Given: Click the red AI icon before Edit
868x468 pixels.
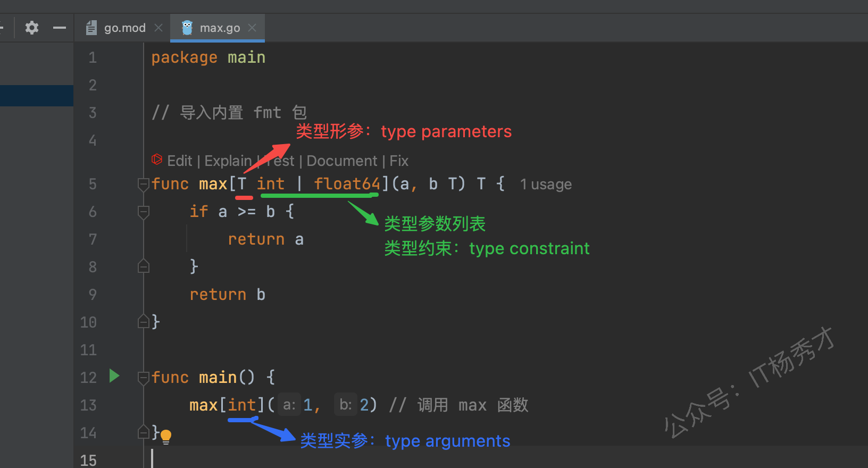Looking at the screenshot, I should 157,160.
